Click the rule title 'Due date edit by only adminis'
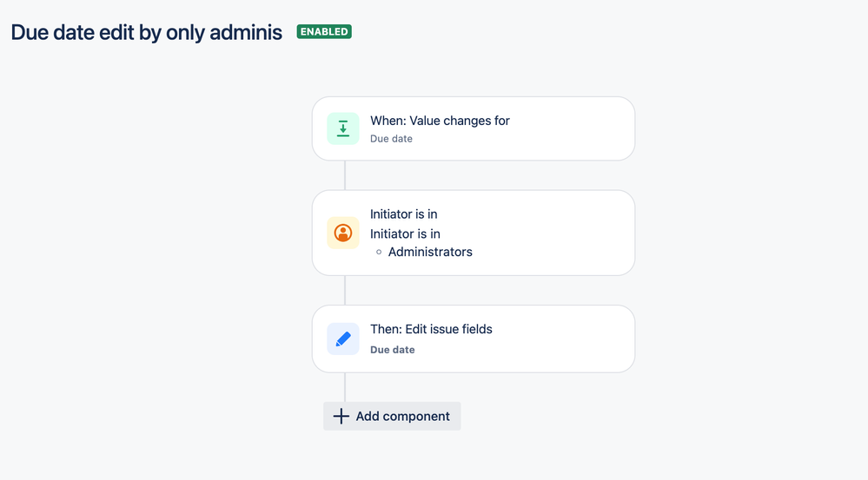Viewport: 868px width, 480px height. click(147, 32)
